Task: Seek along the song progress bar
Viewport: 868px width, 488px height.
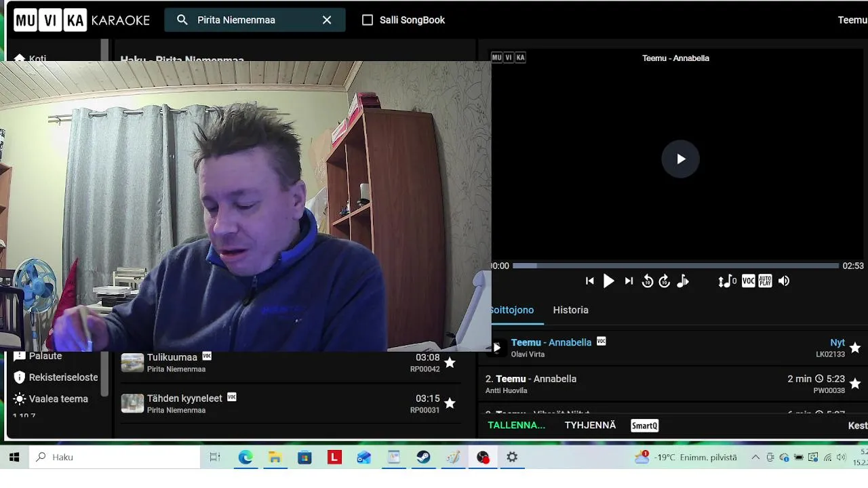Action: pos(675,266)
